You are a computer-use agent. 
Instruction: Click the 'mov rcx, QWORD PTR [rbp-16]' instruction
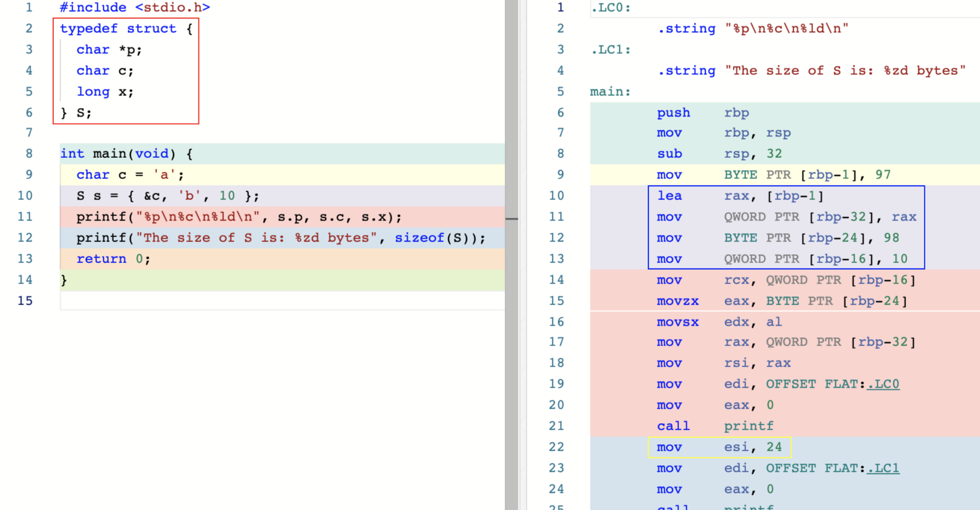click(x=787, y=280)
